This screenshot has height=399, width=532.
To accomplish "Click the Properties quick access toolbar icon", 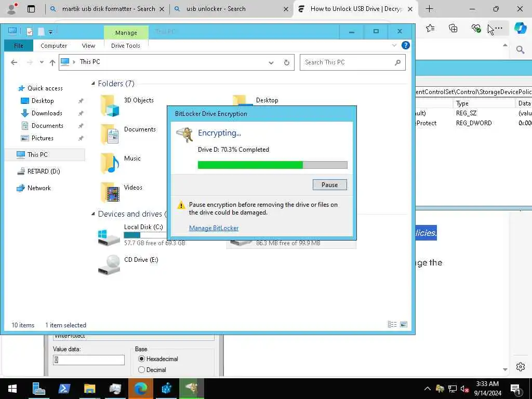I will point(30,32).
